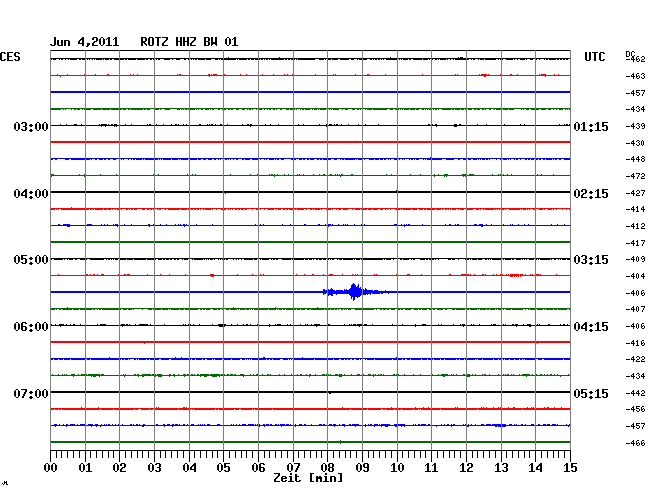Click the "CES" local time header
Viewport: 650px width, 494px height.
[x=10, y=57]
